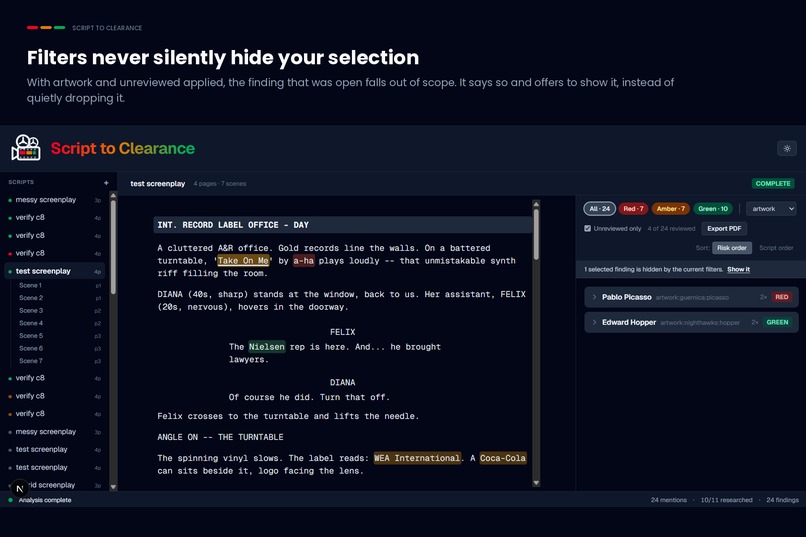This screenshot has height=537, width=806.
Task: Click the 'test screenplay' document title
Action: point(157,183)
